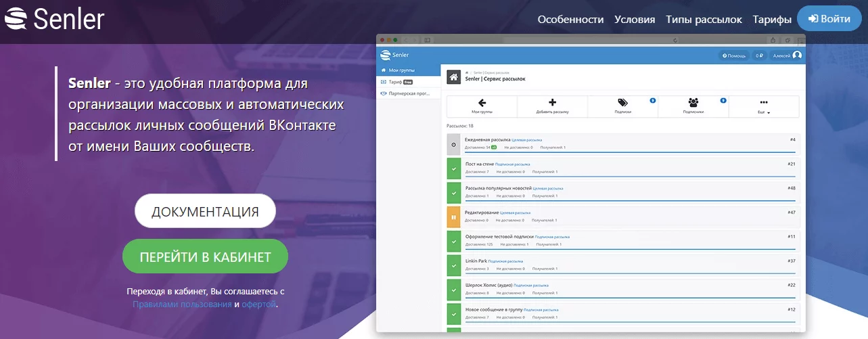Expand the Еще dropdown menu
This screenshot has width=868, height=339.
(764, 107)
